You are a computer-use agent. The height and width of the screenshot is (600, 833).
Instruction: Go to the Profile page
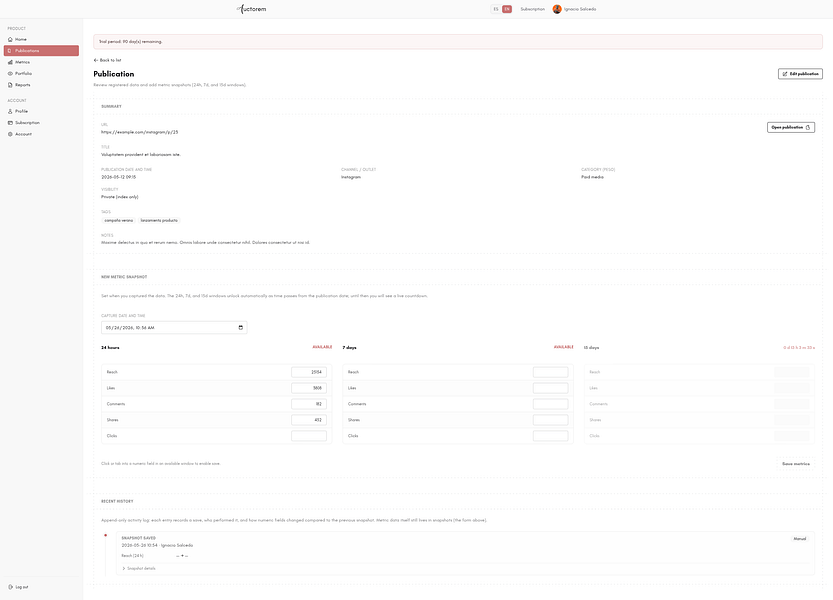pos(41,111)
